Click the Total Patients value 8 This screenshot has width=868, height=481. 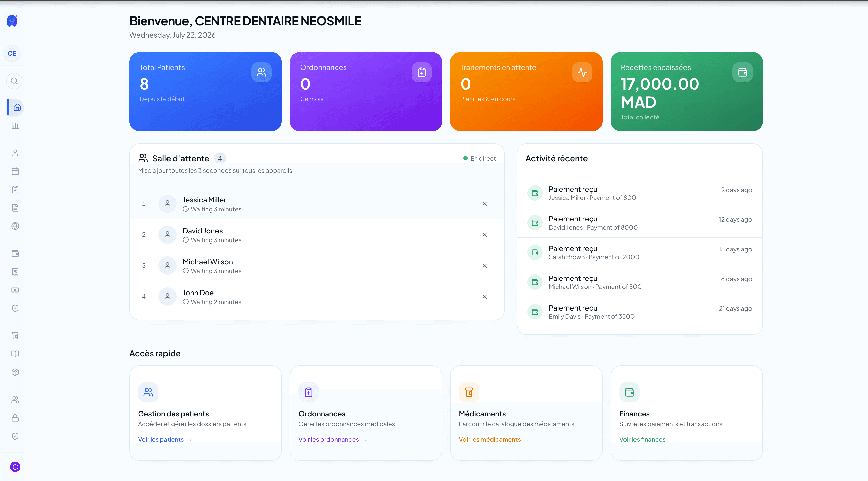click(144, 84)
